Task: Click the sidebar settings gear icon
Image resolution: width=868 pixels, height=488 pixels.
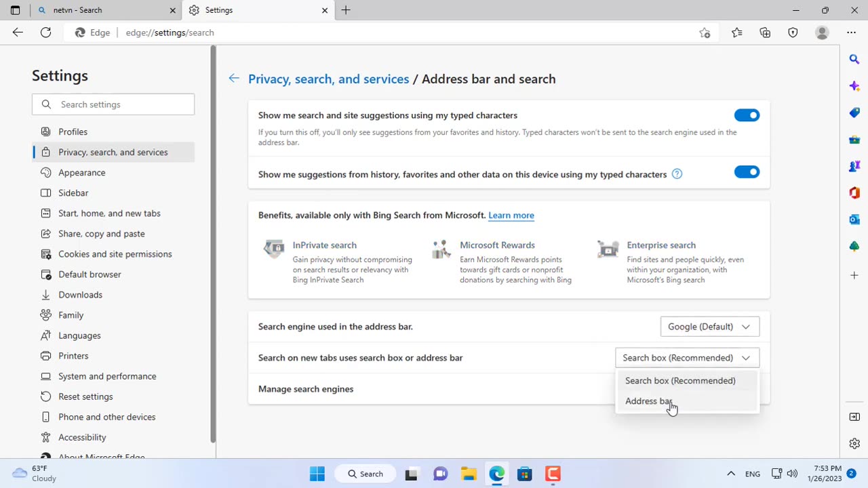Action: point(854,444)
